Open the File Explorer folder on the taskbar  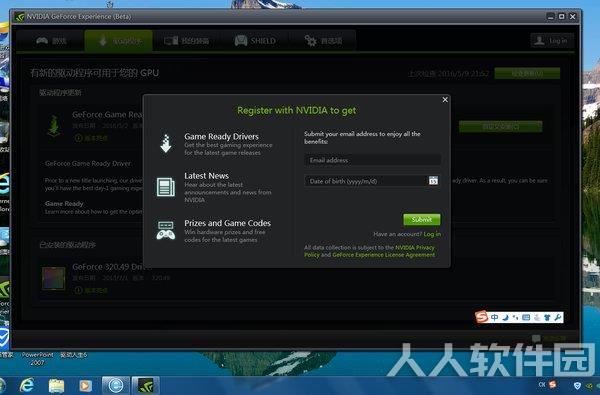[x=56, y=385]
